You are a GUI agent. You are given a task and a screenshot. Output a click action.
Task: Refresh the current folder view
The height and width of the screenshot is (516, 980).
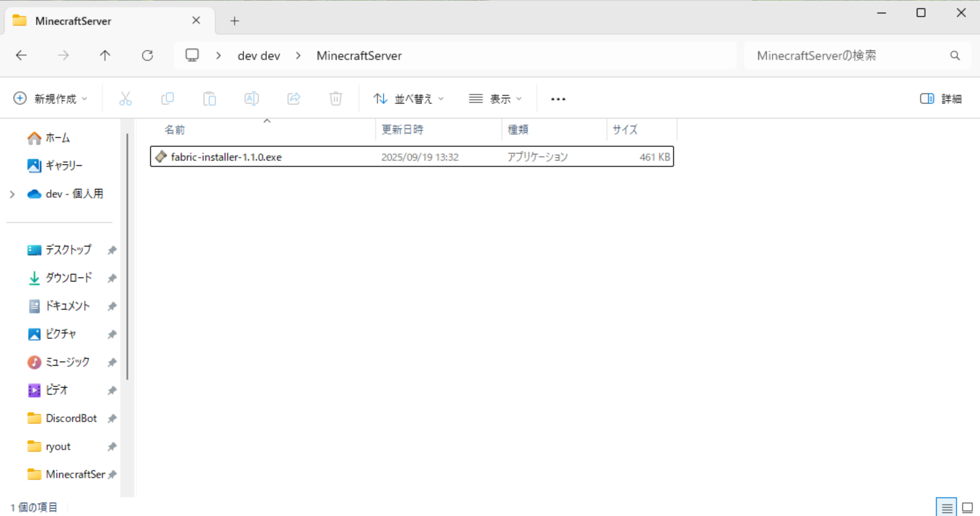coord(147,56)
